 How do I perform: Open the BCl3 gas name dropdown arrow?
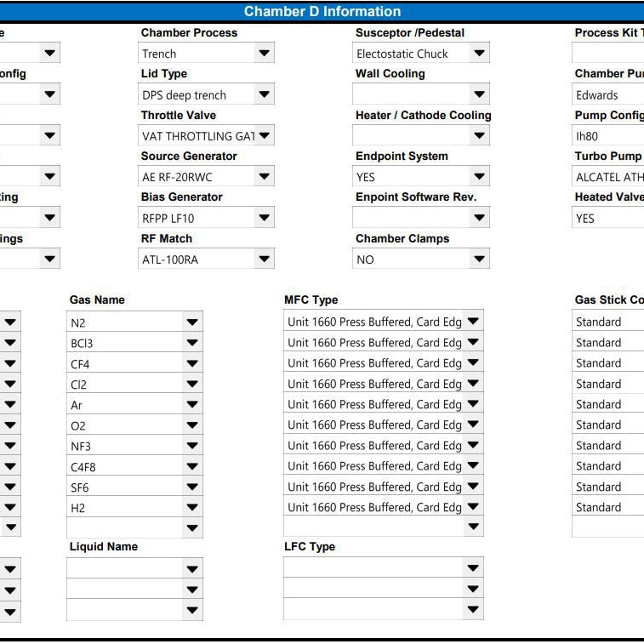tap(191, 343)
